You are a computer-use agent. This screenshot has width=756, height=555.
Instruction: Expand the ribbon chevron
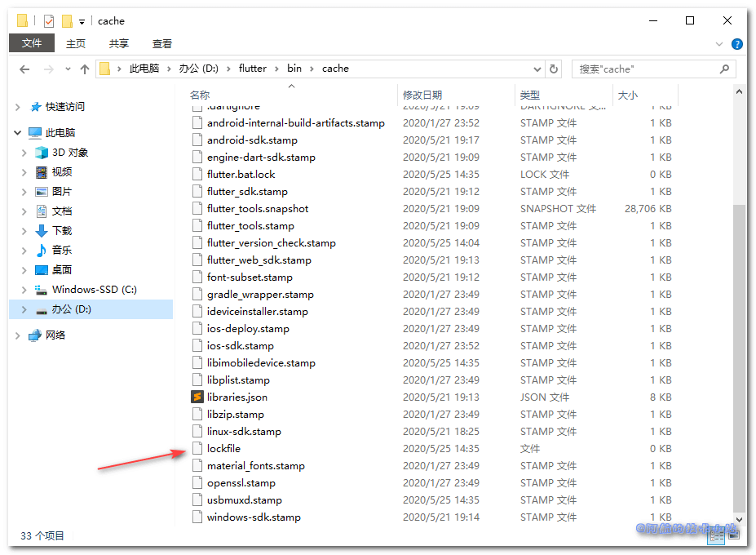pos(718,44)
